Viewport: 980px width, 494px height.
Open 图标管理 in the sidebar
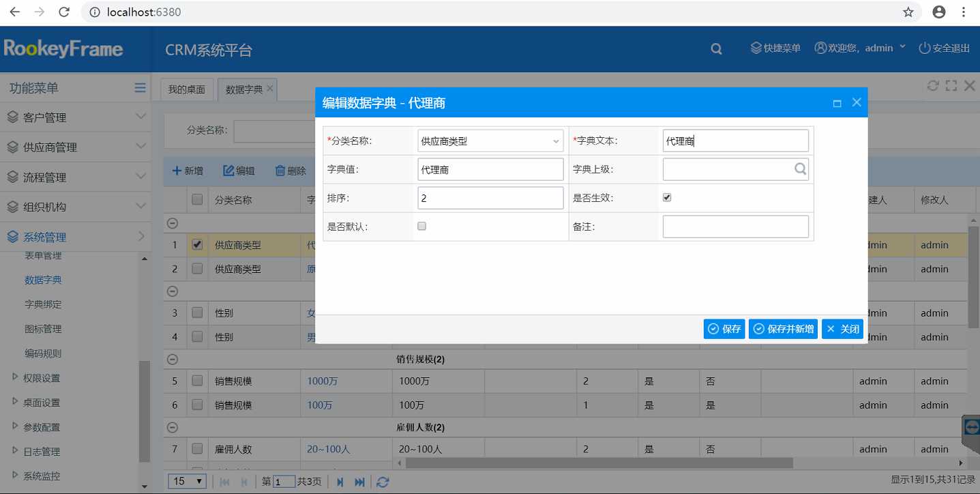43,329
